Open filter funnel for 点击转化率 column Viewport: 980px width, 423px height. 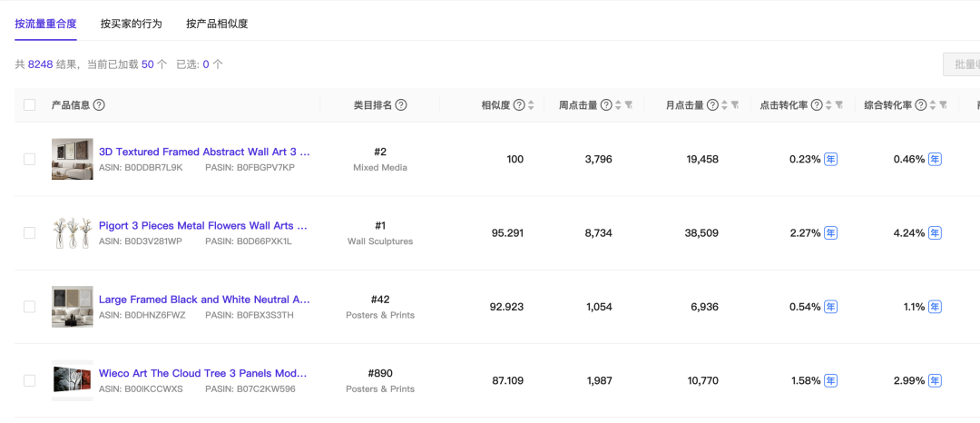click(x=839, y=105)
